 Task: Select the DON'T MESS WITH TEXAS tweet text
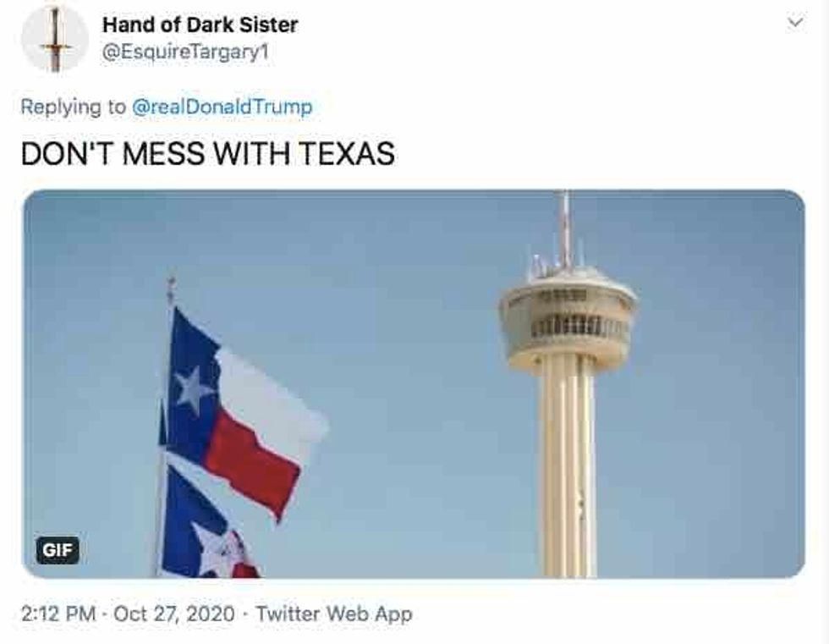coord(208,153)
